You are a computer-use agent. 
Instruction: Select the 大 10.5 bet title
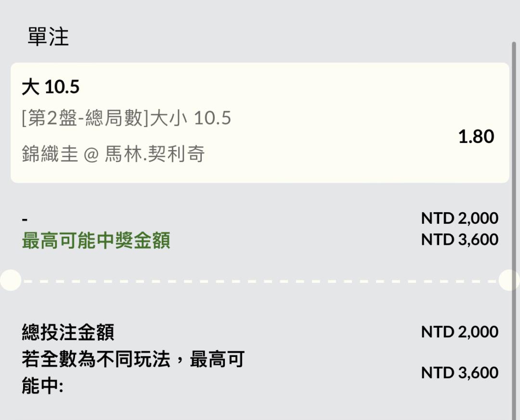click(51, 87)
